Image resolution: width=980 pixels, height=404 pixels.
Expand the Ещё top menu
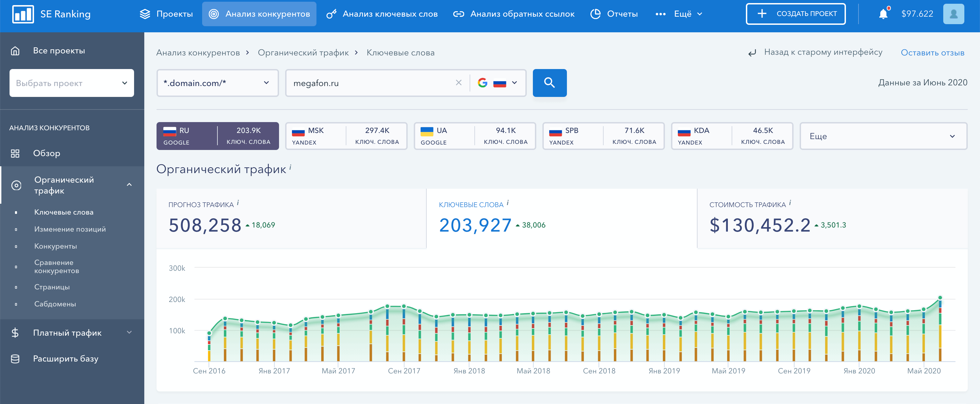point(687,14)
